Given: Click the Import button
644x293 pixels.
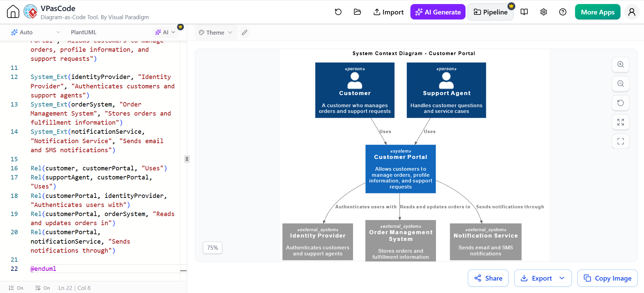Looking at the screenshot, I should 389,12.
